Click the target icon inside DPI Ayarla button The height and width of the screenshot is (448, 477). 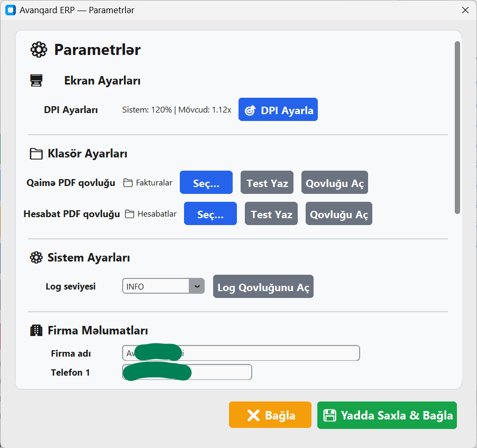(x=250, y=109)
